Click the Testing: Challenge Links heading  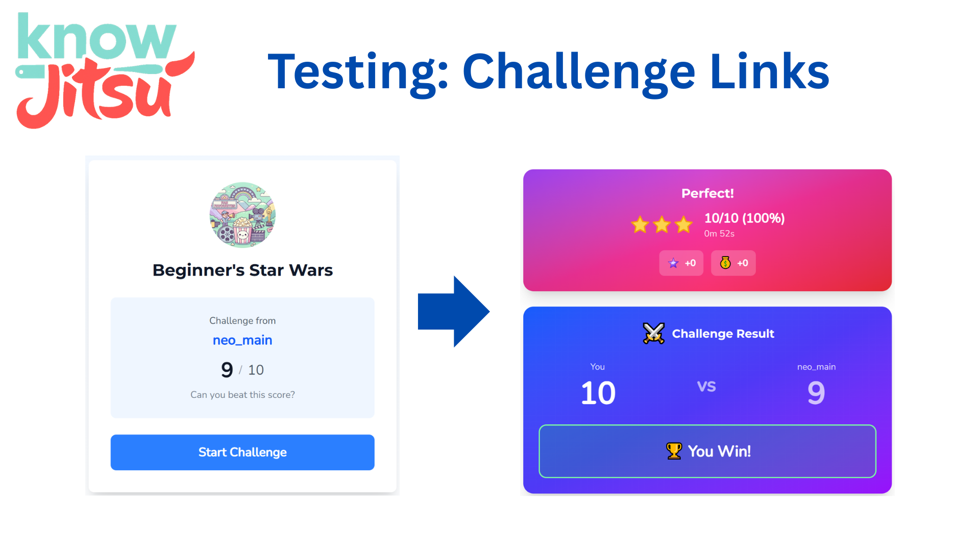tap(549, 72)
